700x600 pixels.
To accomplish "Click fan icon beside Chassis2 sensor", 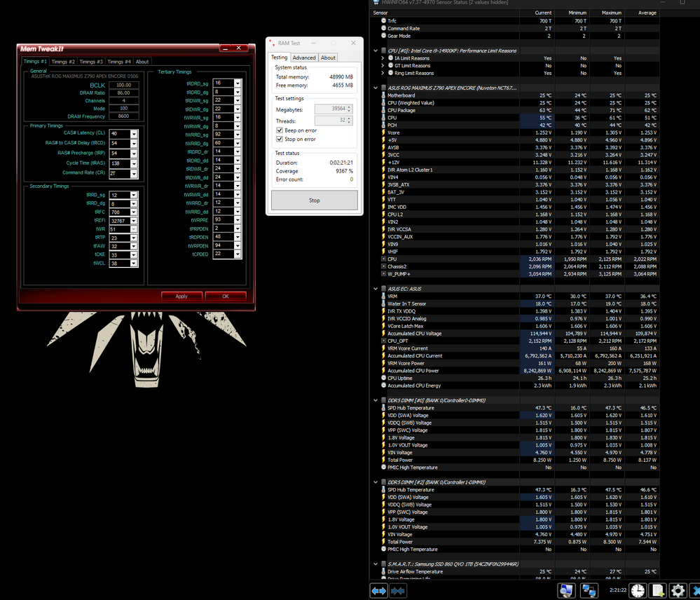I will click(383, 266).
